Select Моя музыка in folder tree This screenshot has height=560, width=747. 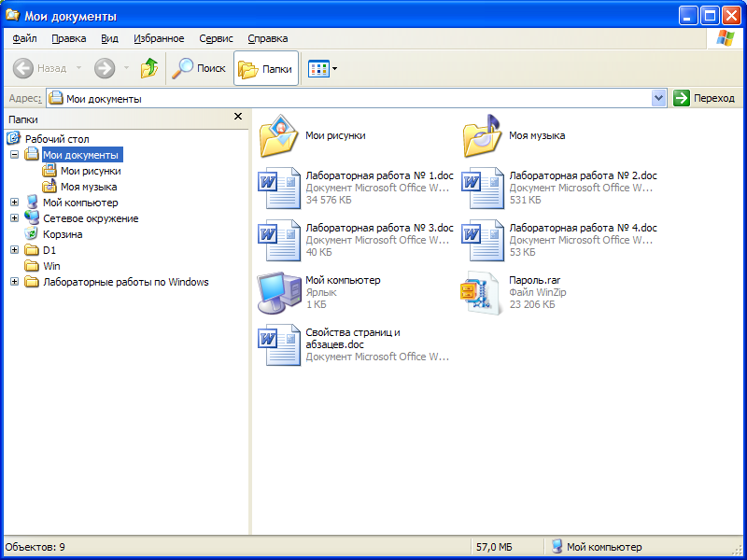(89, 187)
